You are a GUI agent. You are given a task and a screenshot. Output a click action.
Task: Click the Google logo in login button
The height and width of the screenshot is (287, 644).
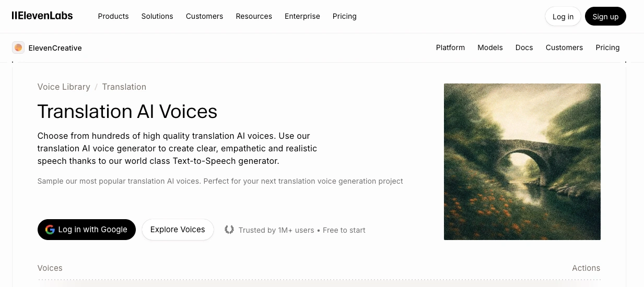(x=50, y=230)
